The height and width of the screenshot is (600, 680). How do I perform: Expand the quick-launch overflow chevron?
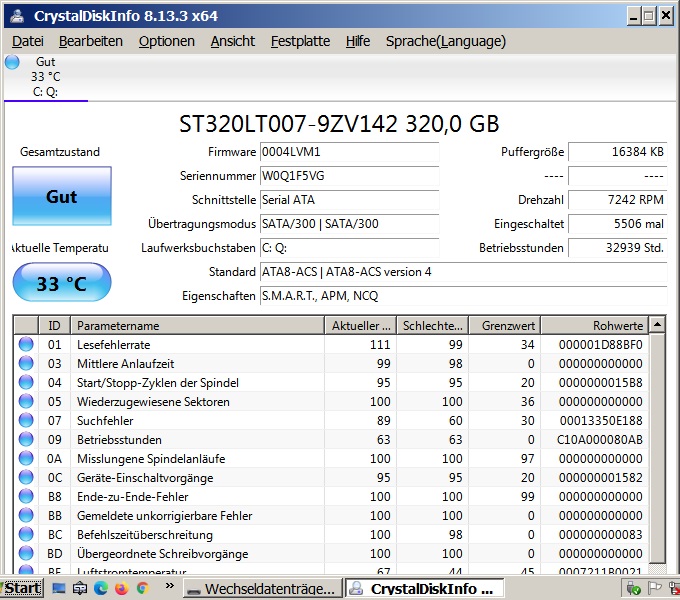170,586
